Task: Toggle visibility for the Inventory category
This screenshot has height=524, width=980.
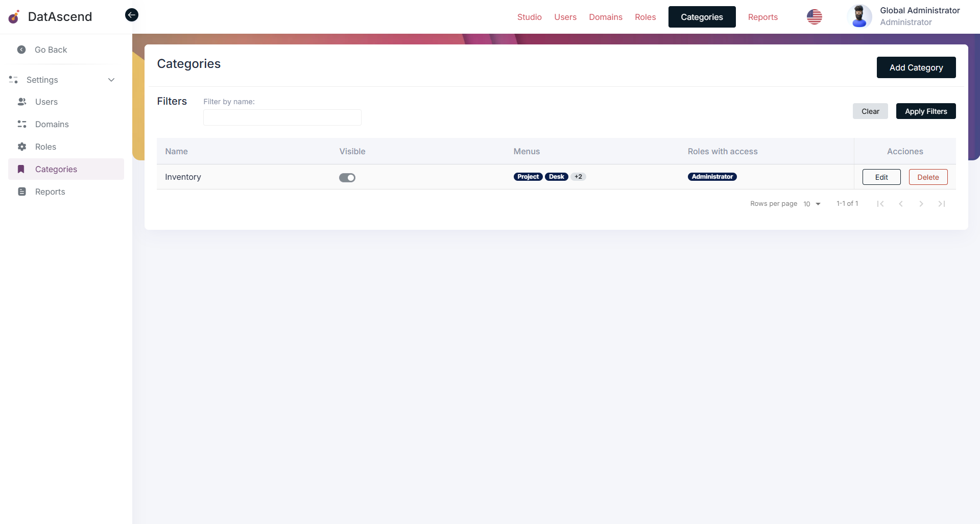Action: pos(347,177)
